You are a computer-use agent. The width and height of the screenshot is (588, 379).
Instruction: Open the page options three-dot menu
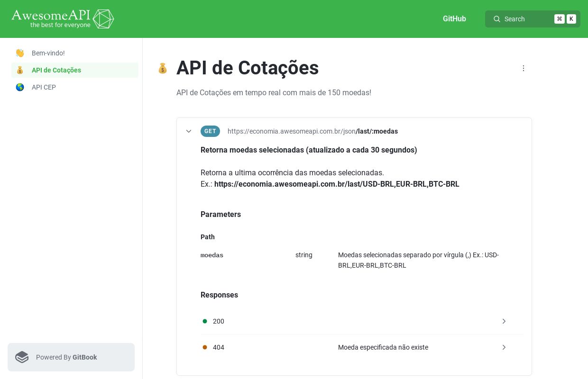(524, 68)
